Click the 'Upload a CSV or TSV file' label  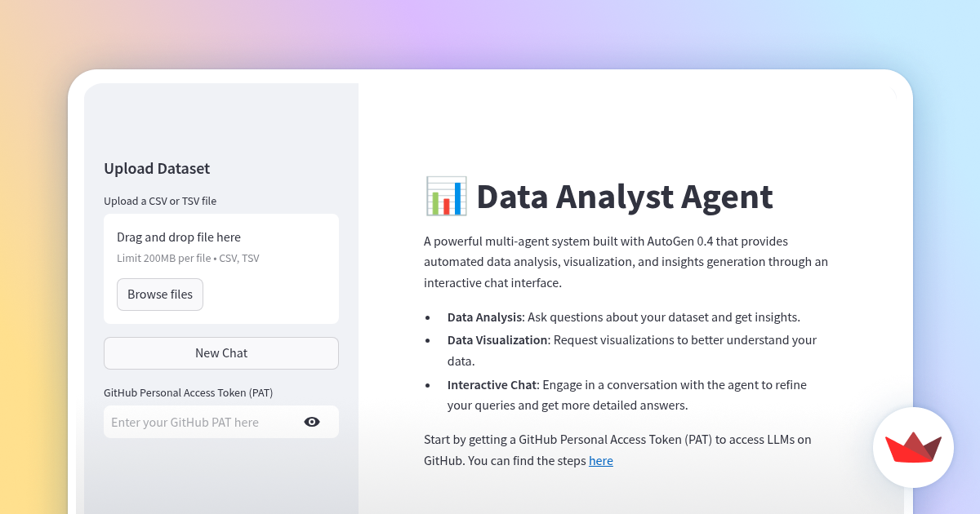coord(160,201)
